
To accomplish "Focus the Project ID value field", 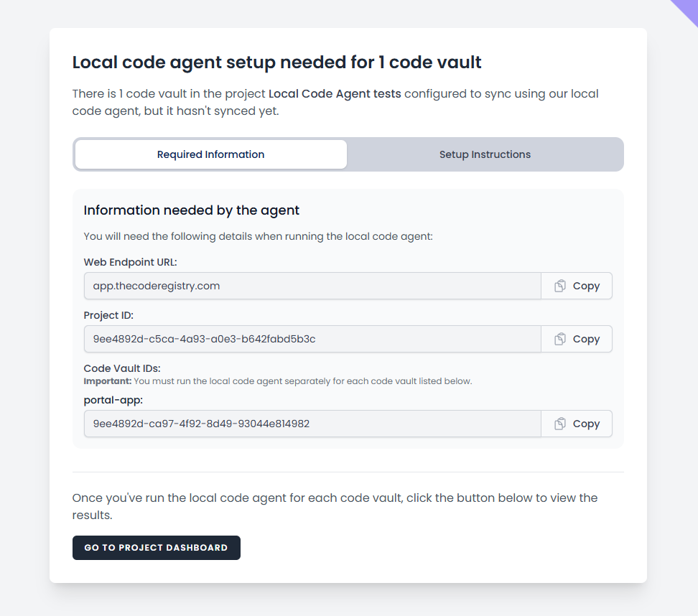I will [x=312, y=339].
